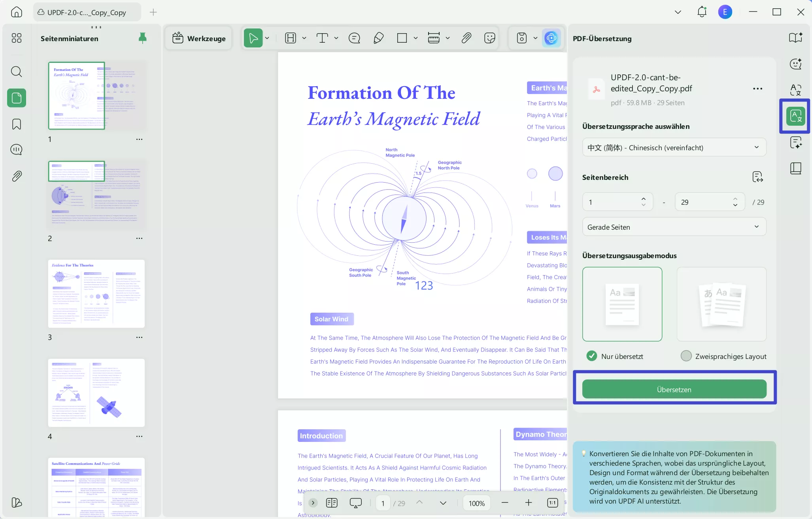Expand the selection tool dropdown arrow
The image size is (812, 519).
pyautogui.click(x=267, y=38)
